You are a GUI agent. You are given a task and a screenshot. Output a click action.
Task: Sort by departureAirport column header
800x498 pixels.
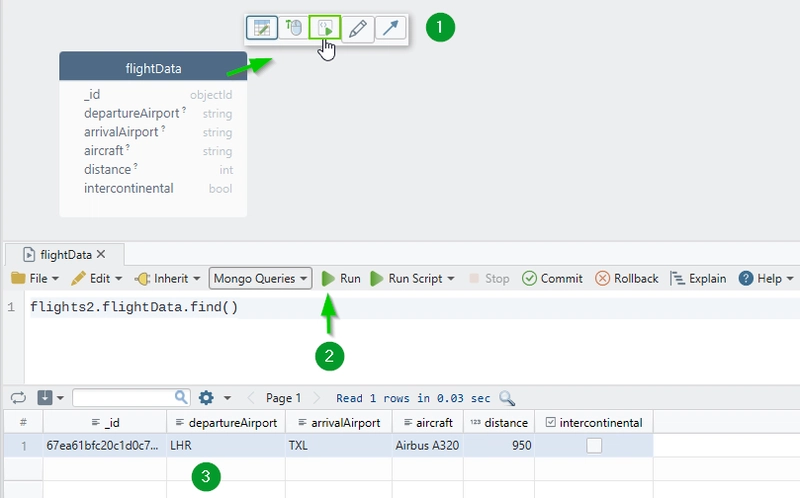click(226, 422)
